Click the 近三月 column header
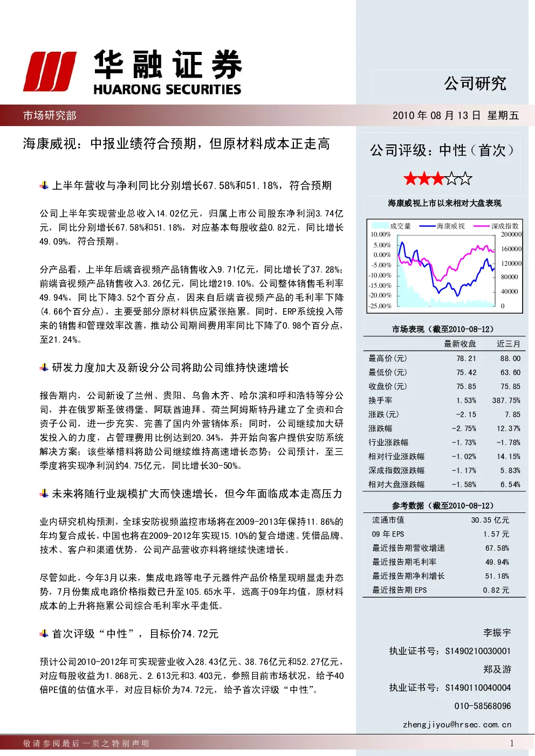This screenshot has height=756, width=535. click(509, 344)
